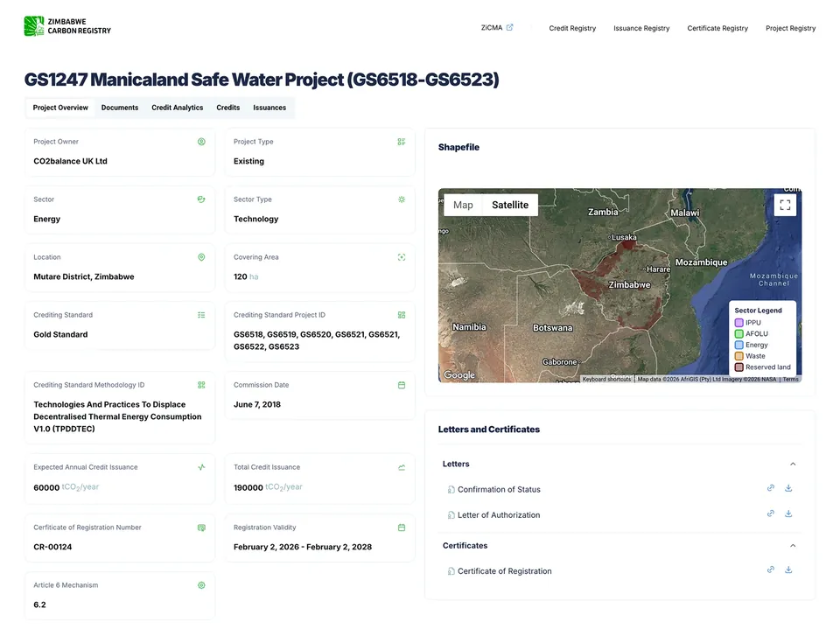Viewport: 840px width, 636px height.
Task: Open the Certificate of Registration entry
Action: [x=504, y=571]
